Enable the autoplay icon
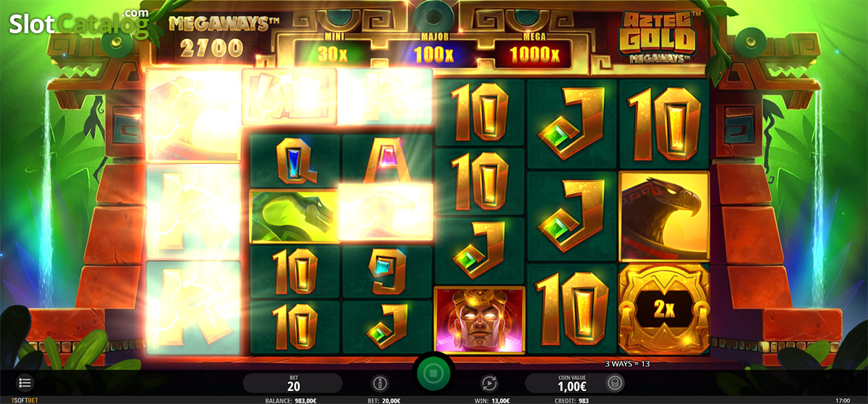 (x=490, y=383)
